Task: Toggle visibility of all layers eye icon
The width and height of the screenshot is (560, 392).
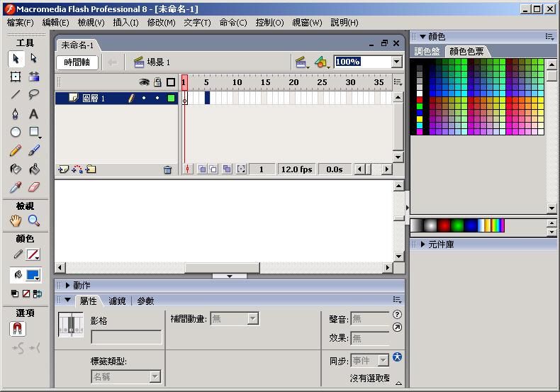Action: point(144,82)
